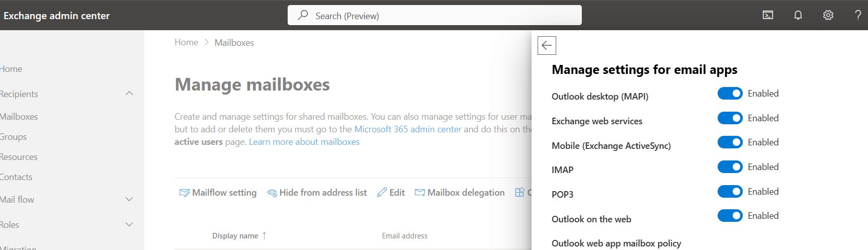This screenshot has width=868, height=250.
Task: Click the Mailflow setting button label
Action: (224, 193)
